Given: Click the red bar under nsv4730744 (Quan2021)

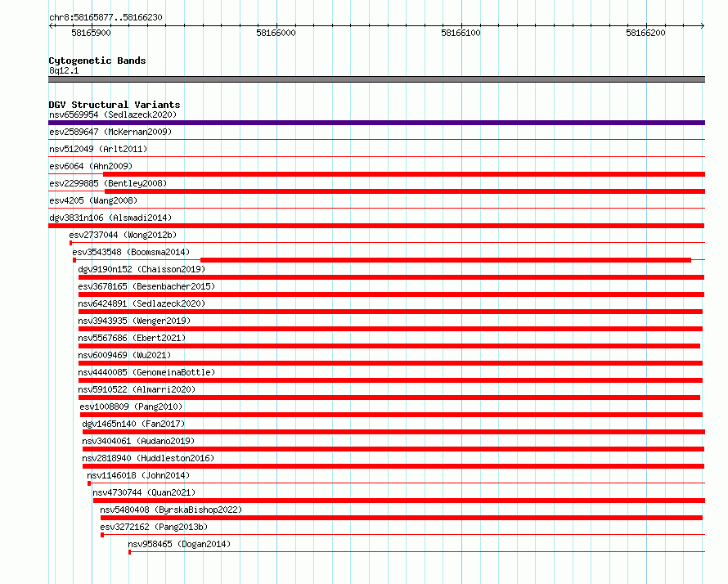Looking at the screenshot, I should pos(399,501).
